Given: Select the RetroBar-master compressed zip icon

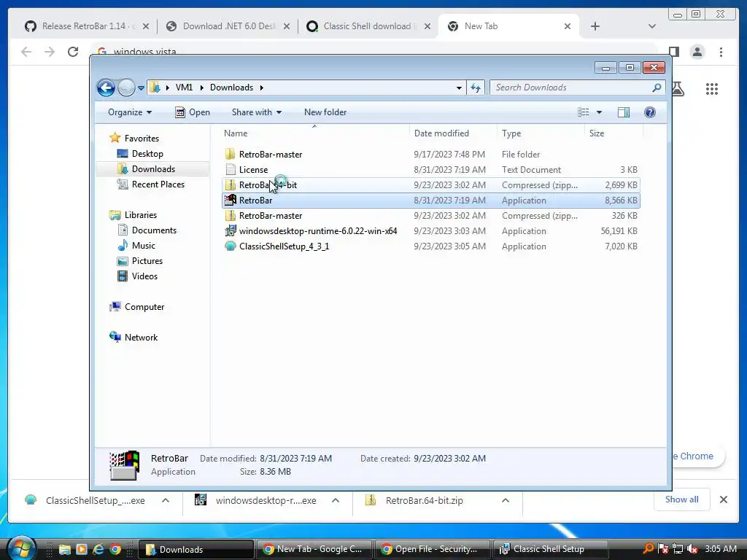Looking at the screenshot, I should tap(230, 216).
